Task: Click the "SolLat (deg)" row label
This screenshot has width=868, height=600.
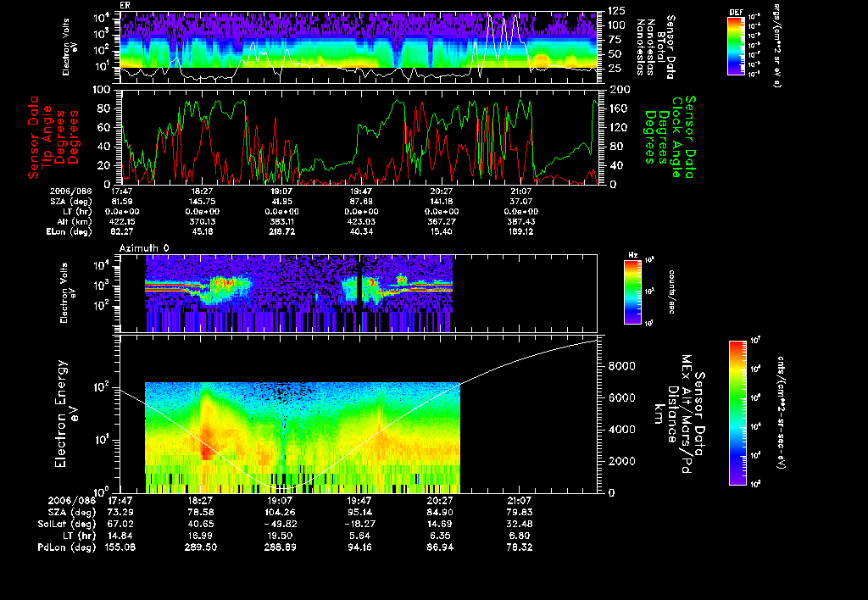Action: click(x=67, y=524)
